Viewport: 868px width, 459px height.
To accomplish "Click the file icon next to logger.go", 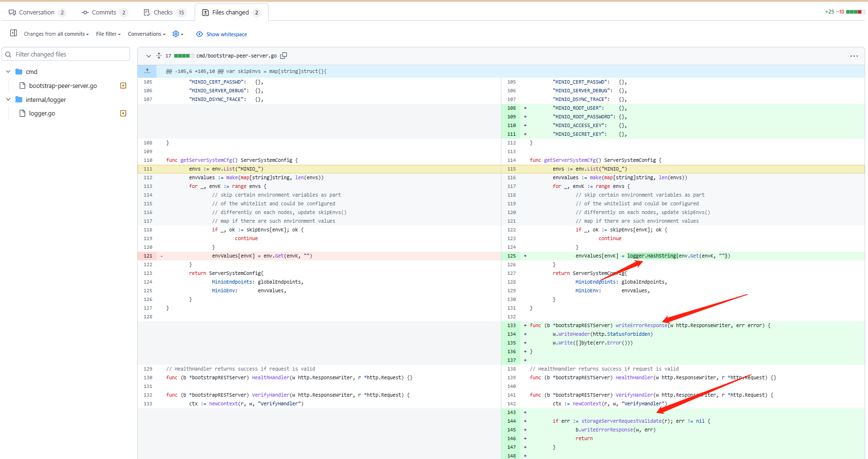I will (22, 113).
